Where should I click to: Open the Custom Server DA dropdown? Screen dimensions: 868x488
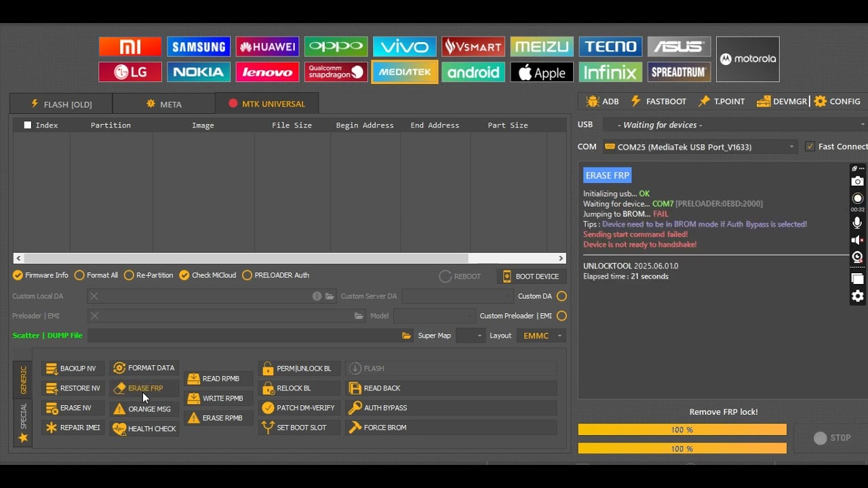[x=458, y=296]
